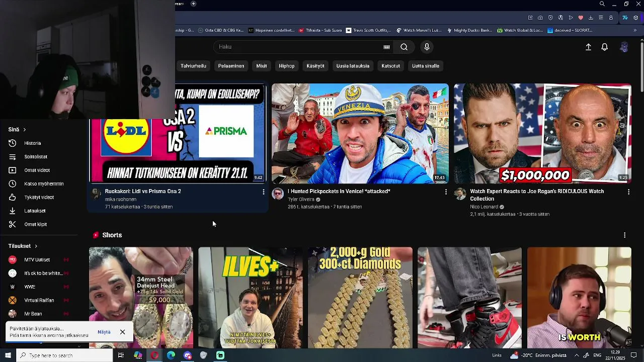Close the Päivitetään älylatauksia popup
The width and height of the screenshot is (644, 362).
[x=122, y=332]
